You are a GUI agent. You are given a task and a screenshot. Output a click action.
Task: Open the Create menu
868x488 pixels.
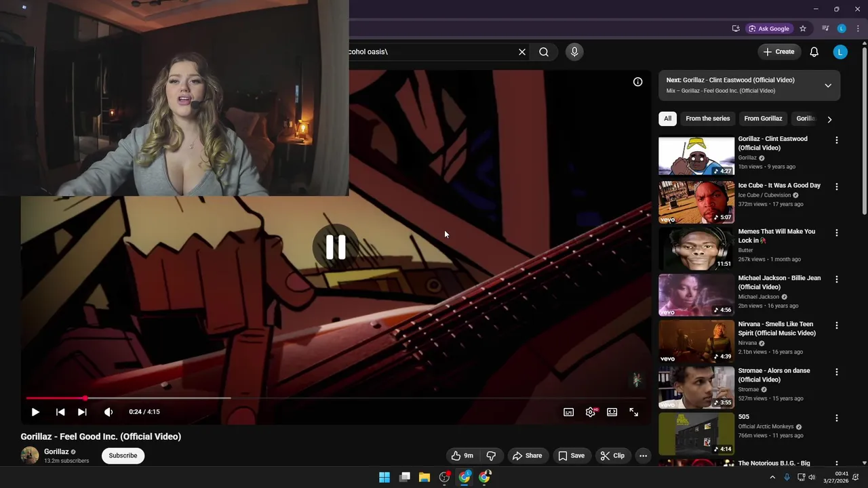(x=778, y=52)
